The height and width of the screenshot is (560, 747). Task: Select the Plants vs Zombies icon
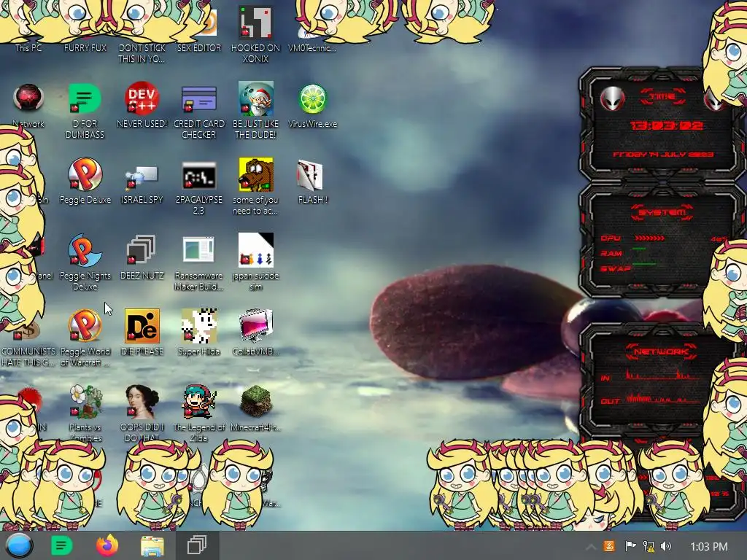(85, 401)
